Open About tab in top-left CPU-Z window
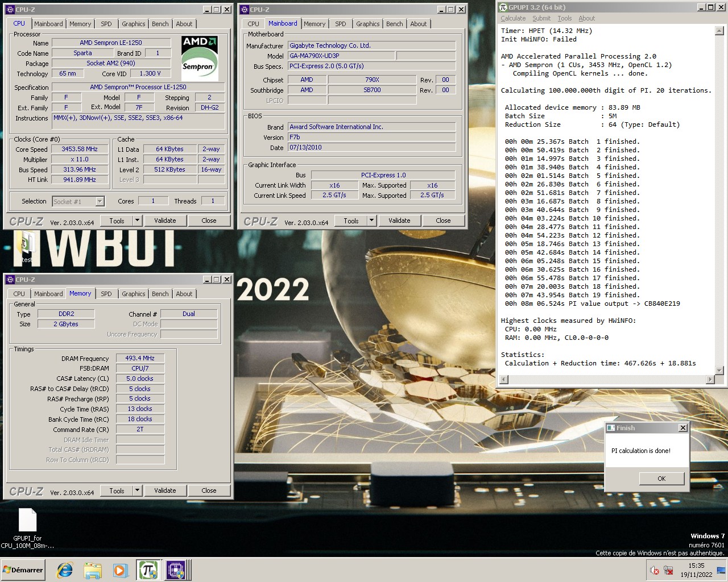Viewport: 728px width, 582px height. (x=184, y=24)
